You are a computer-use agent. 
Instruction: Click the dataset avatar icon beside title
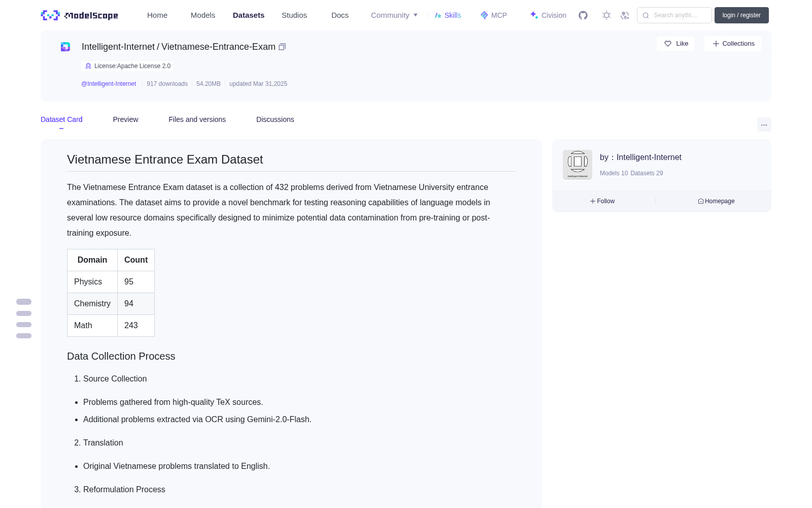[x=65, y=47]
